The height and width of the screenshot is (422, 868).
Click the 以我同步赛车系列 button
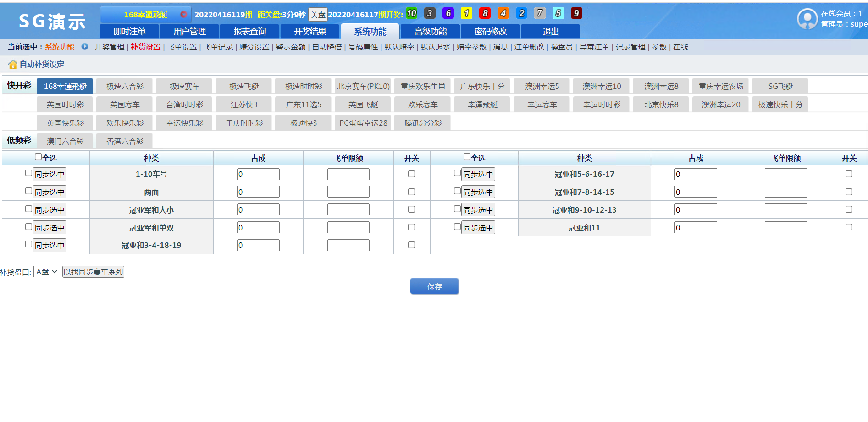tap(94, 272)
